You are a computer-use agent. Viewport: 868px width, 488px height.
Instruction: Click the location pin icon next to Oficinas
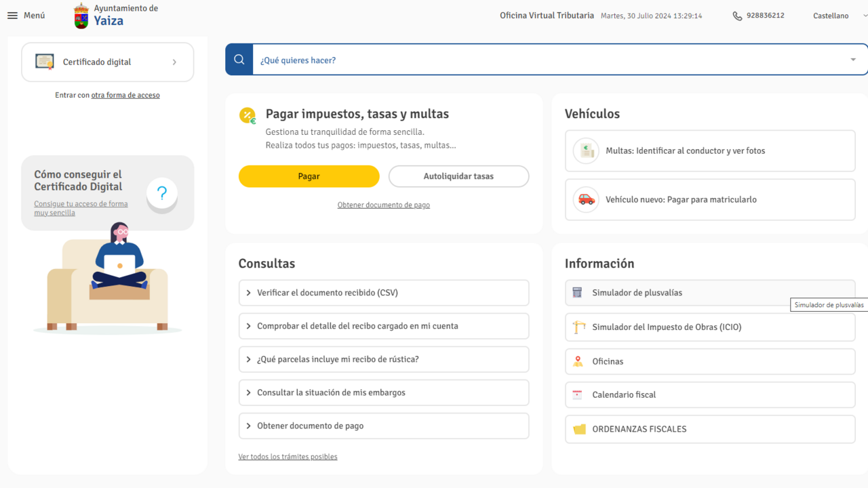577,361
